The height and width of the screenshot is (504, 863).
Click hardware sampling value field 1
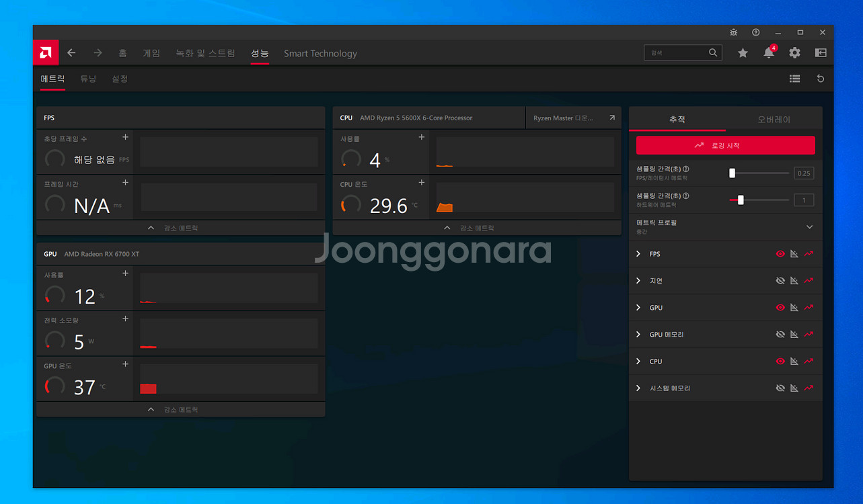804,200
